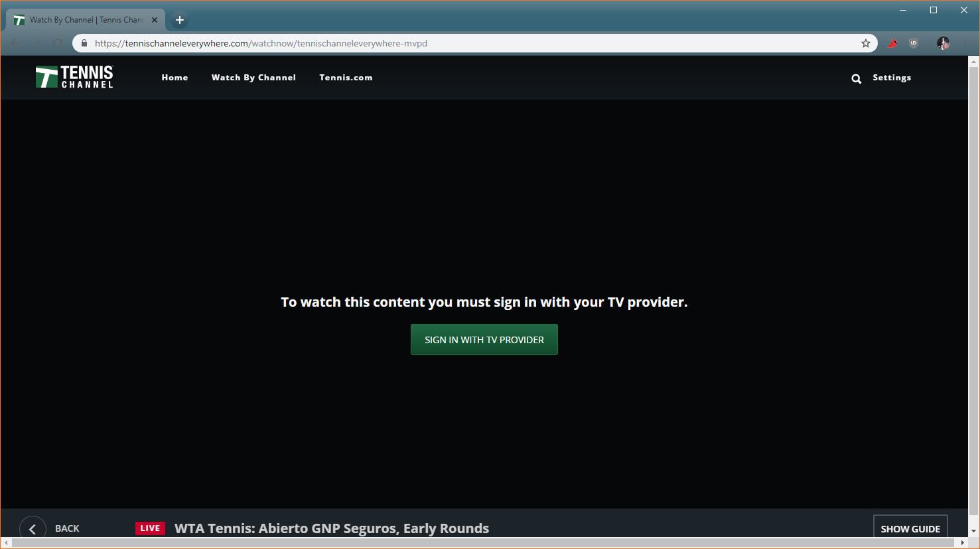Image resolution: width=980 pixels, height=549 pixels.
Task: Bookmark this page with the star icon
Action: coord(865,43)
